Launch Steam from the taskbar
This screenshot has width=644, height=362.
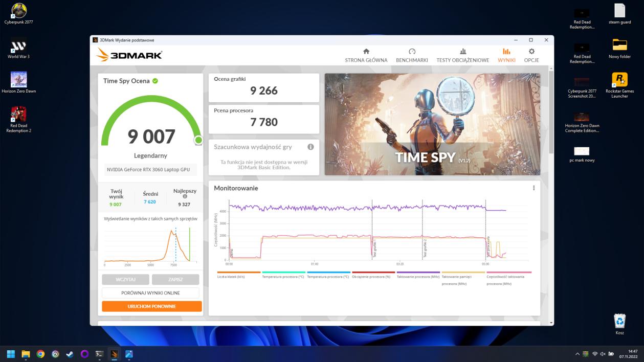point(71,353)
